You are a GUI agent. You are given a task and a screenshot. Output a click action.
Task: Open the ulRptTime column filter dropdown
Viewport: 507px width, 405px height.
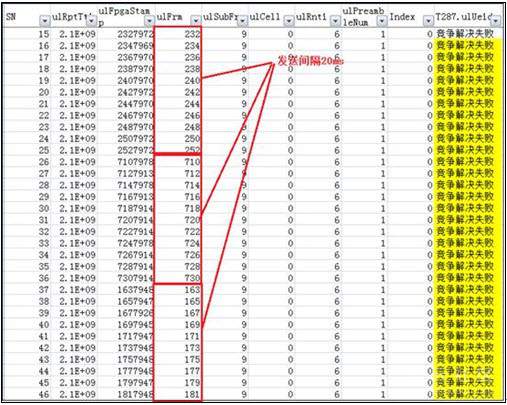click(92, 22)
